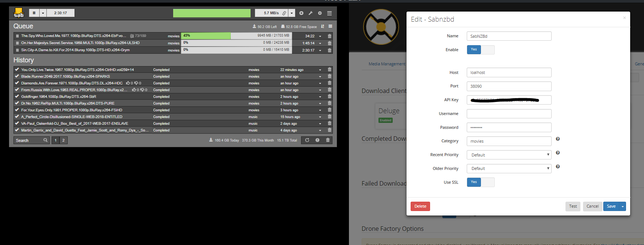Close the Edit - Sabnzbd dialog

624,18
